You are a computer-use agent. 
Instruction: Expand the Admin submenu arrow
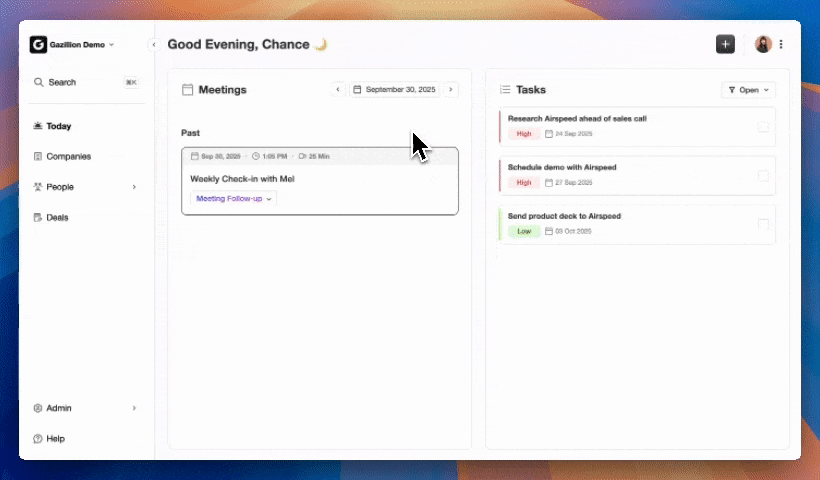(134, 408)
